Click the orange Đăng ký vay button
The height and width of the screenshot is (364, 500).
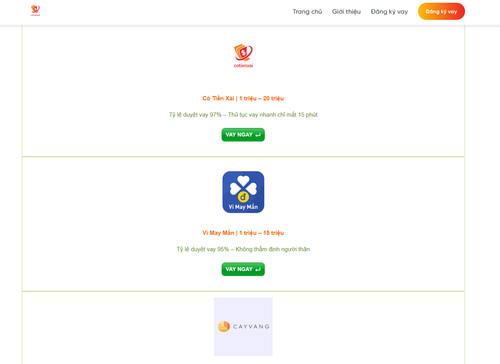point(441,11)
